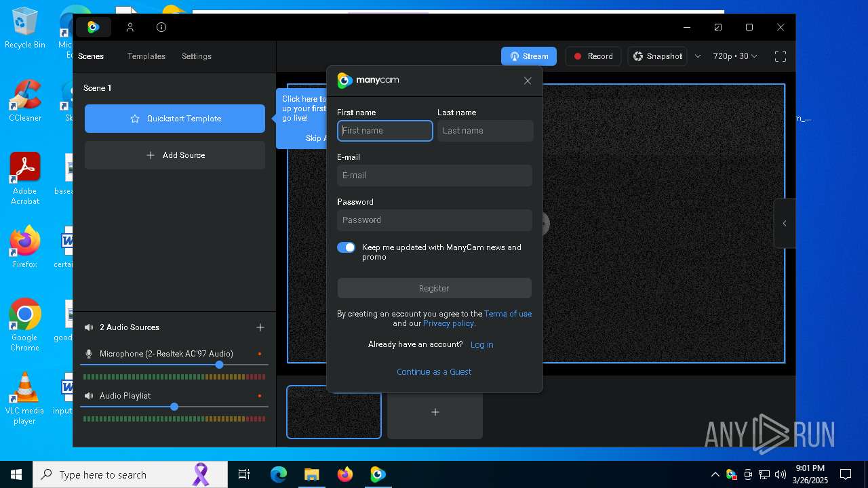Viewport: 868px width, 488px height.
Task: Open the volume icon in system tray
Action: tap(781, 474)
